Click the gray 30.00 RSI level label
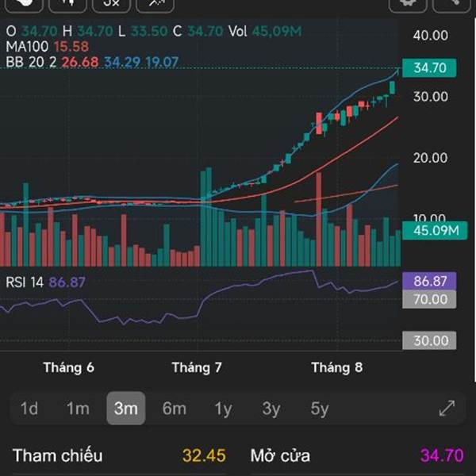 point(429,340)
